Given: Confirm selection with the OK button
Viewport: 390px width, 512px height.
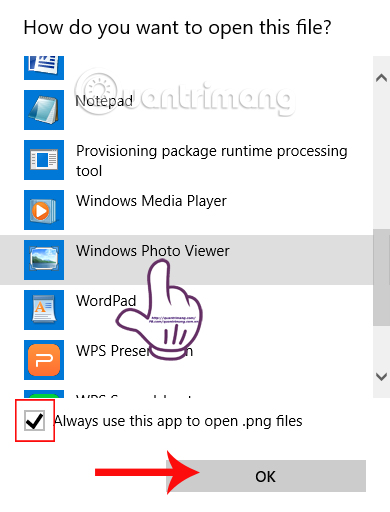Looking at the screenshot, I should pyautogui.click(x=266, y=476).
